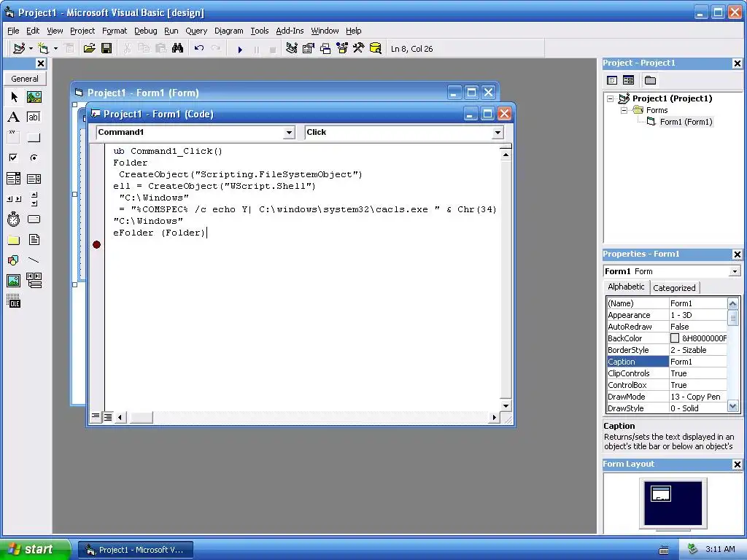Click the Open Project folder icon

89,49
